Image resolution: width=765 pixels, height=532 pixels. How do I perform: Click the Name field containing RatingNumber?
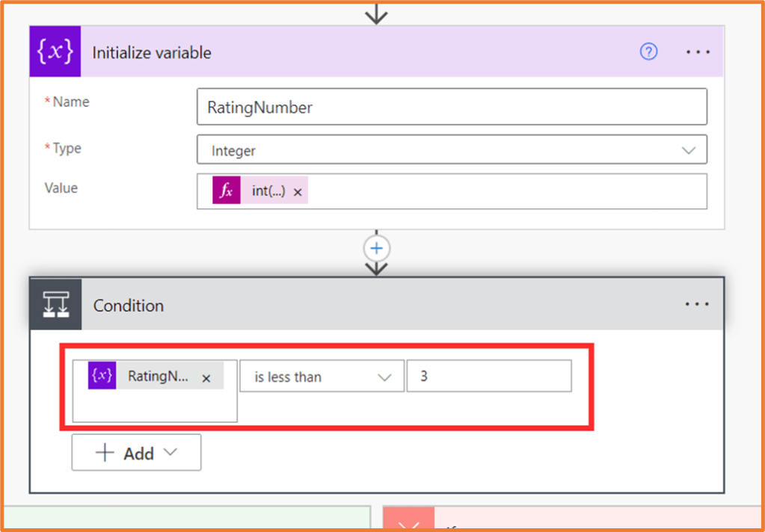451,107
